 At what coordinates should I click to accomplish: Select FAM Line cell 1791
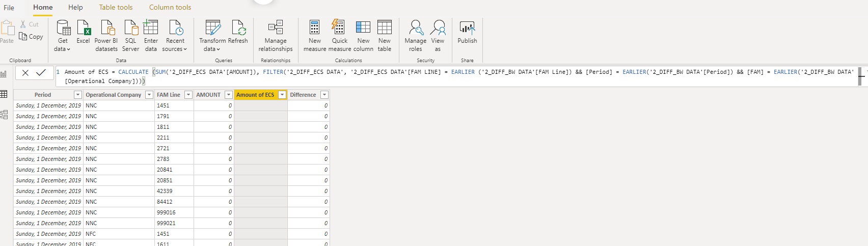pos(174,116)
